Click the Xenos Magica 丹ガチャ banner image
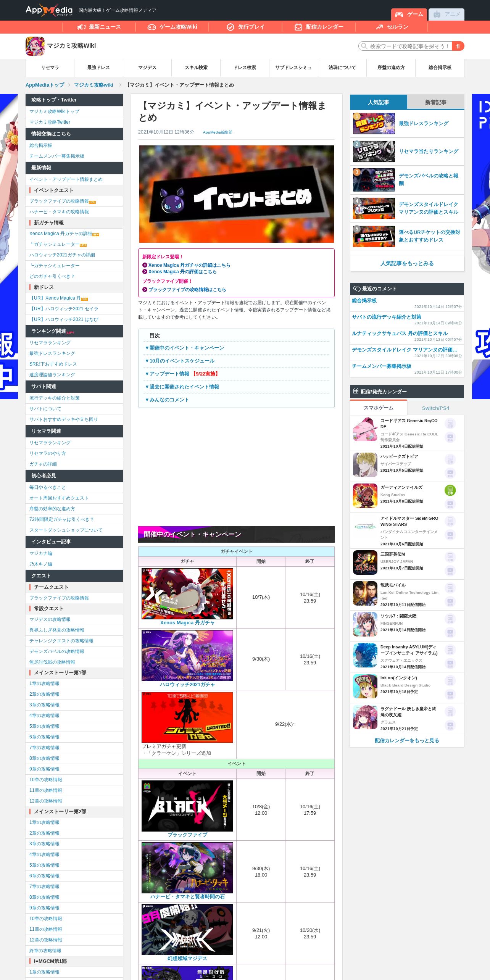This screenshot has height=980, width=490. 187,594
